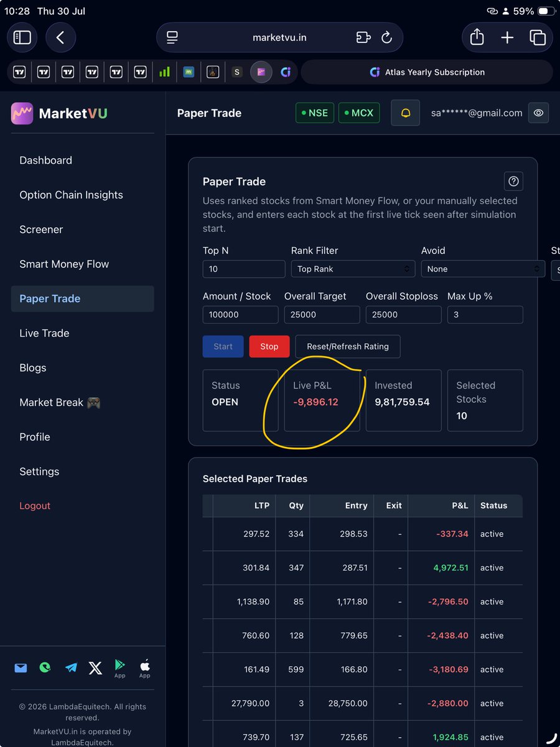This screenshot has height=747, width=560.
Task: Open the Telegram icon link
Action: (71, 668)
